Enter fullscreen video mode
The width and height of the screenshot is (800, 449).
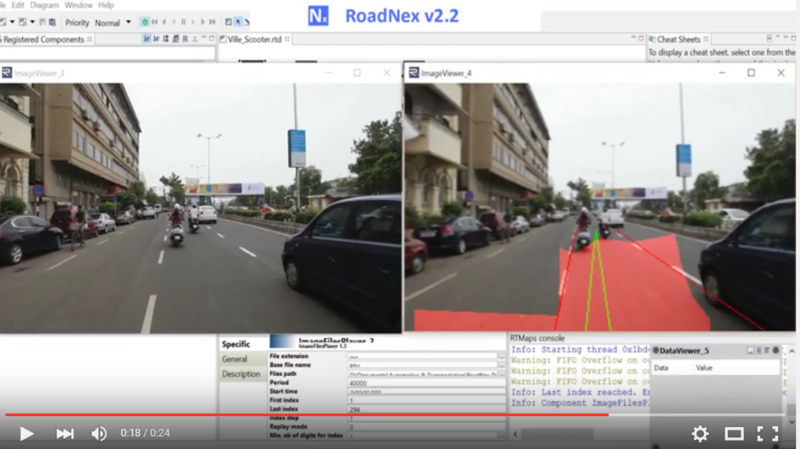click(767, 434)
